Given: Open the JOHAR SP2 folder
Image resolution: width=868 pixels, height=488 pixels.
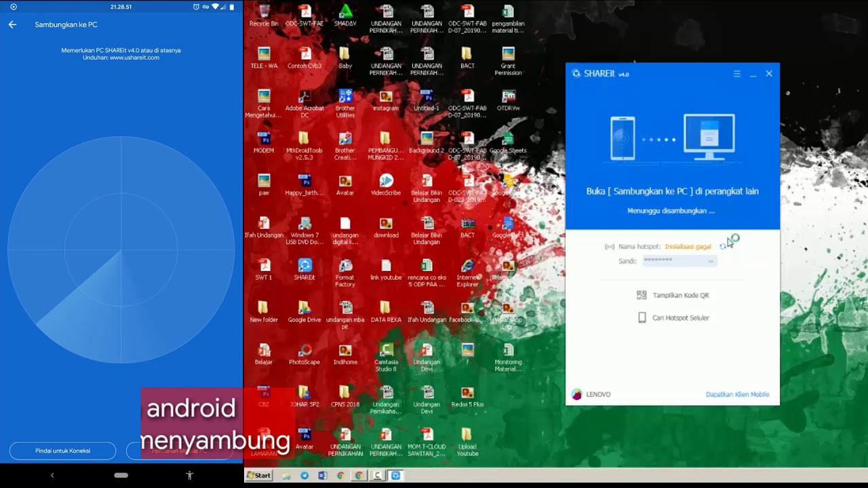Looking at the screenshot, I should (304, 396).
